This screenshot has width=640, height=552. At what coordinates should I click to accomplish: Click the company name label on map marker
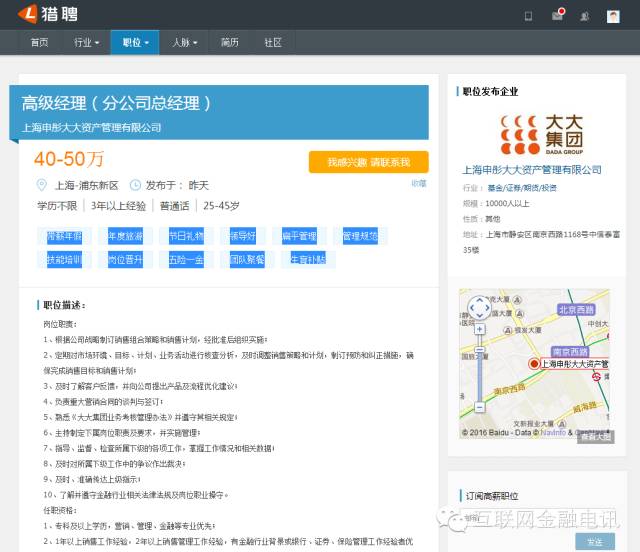[575, 364]
